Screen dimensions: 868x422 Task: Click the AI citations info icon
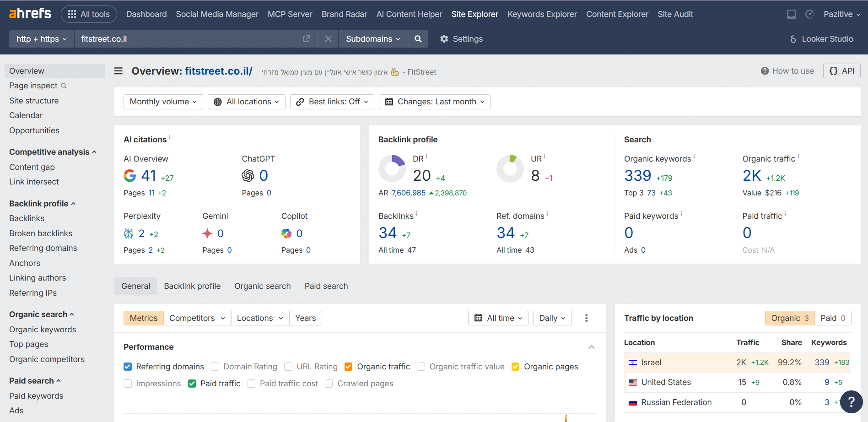coord(170,137)
